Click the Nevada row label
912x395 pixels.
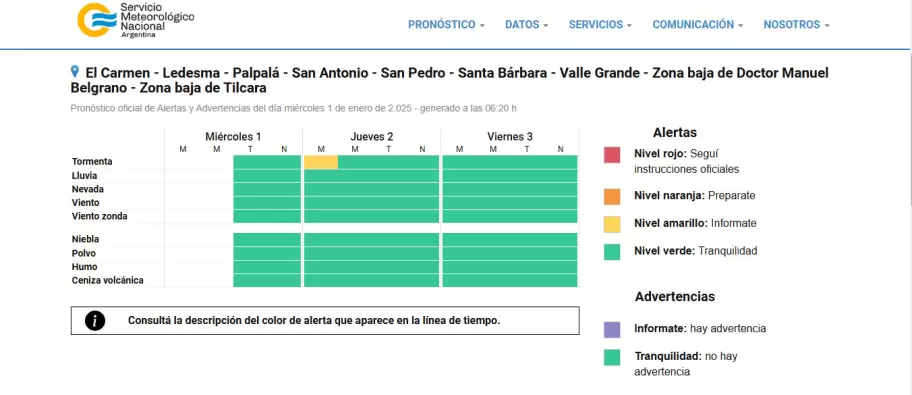point(87,189)
